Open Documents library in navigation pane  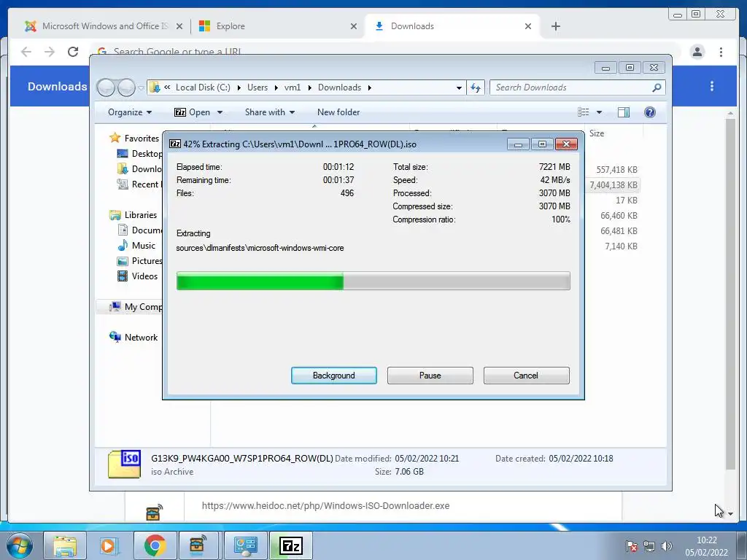(x=139, y=230)
